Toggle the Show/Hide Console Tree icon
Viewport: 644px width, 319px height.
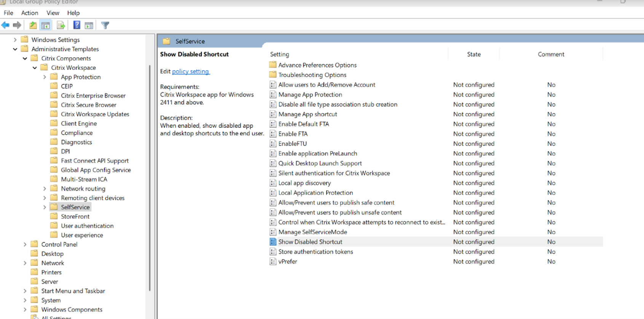46,26
